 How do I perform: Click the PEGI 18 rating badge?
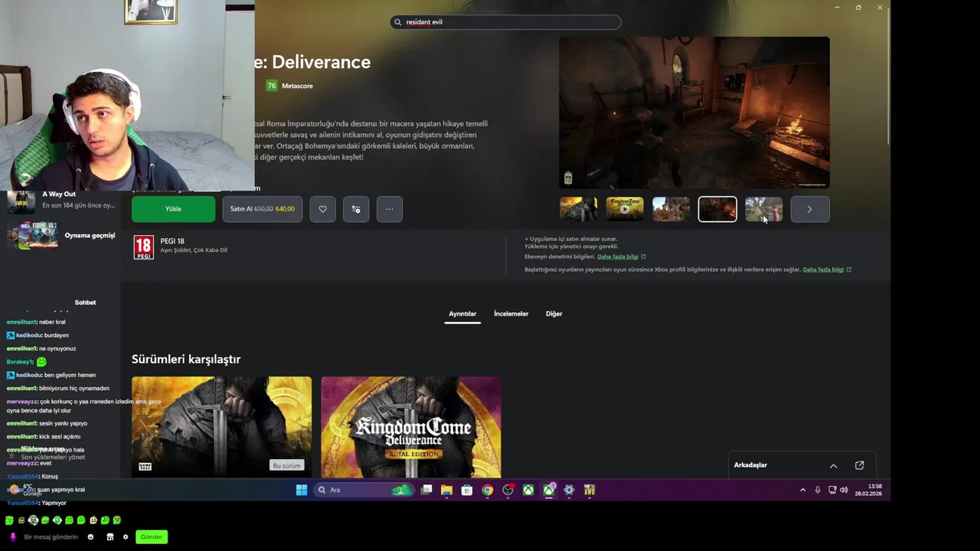(143, 247)
